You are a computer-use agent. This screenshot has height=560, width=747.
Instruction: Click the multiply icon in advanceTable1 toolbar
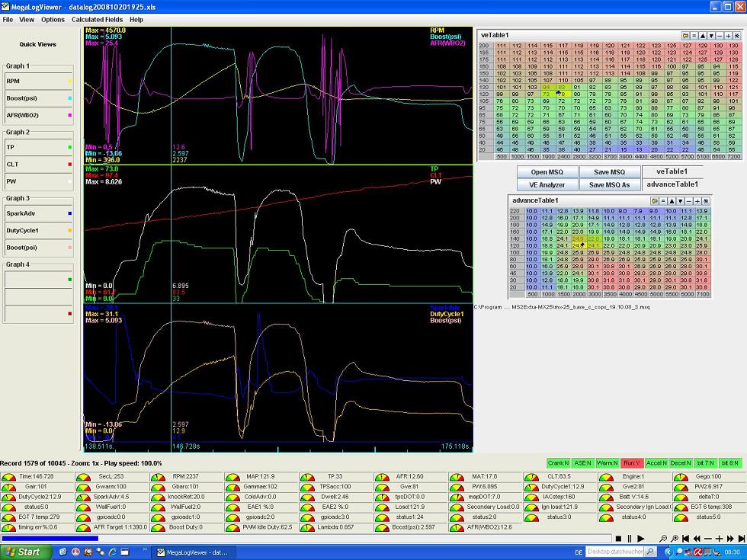pos(706,200)
